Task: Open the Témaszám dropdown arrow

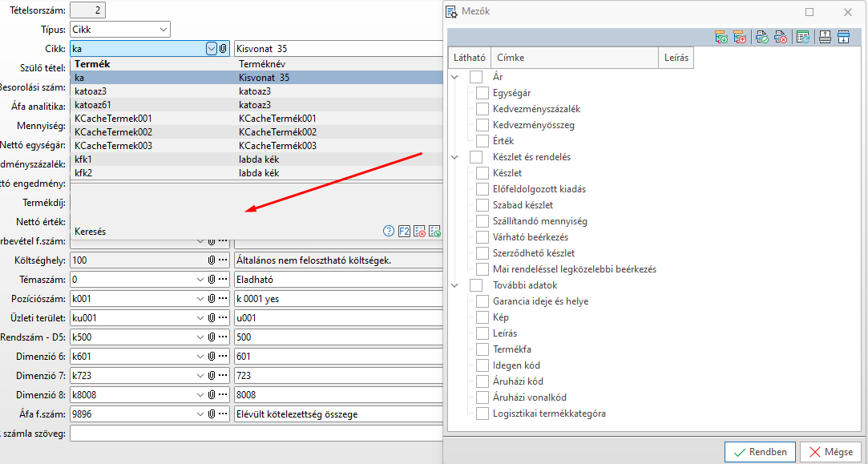Action: (x=200, y=280)
